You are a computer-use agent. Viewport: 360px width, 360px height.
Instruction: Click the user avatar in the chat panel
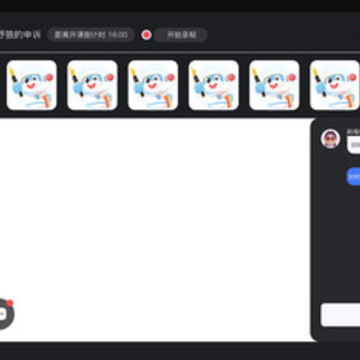point(330,139)
